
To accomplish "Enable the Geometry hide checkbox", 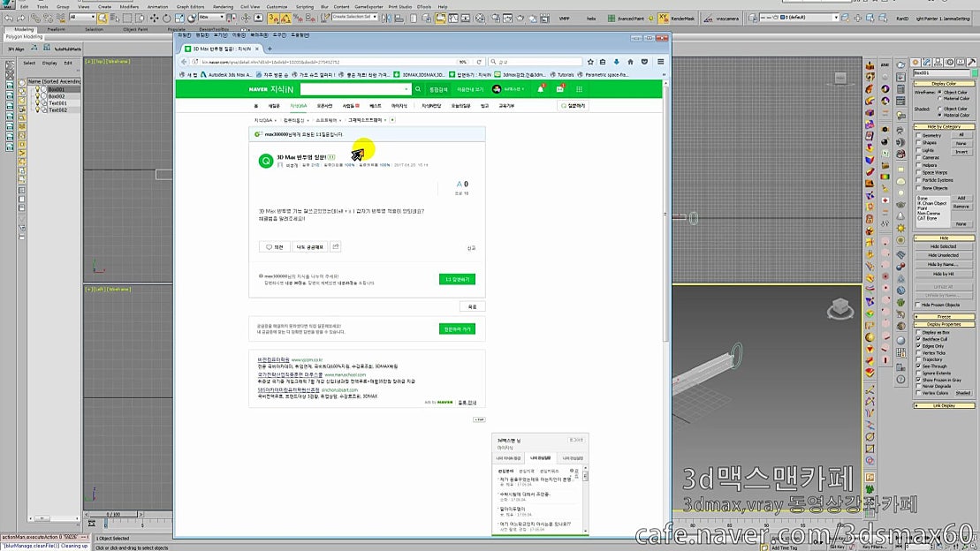I will [x=919, y=135].
